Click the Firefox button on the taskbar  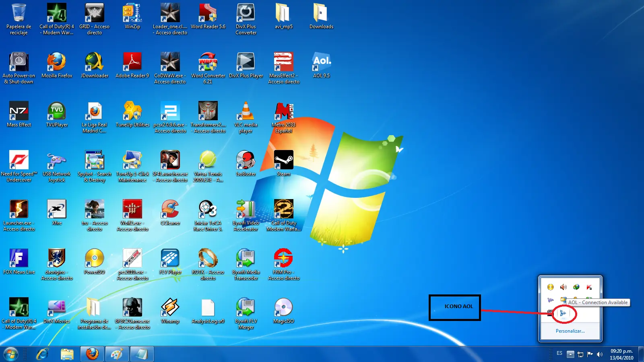pos(92,354)
